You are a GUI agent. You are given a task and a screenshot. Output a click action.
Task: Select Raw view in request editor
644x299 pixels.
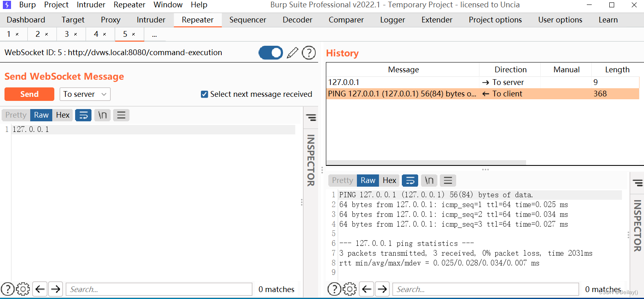41,115
